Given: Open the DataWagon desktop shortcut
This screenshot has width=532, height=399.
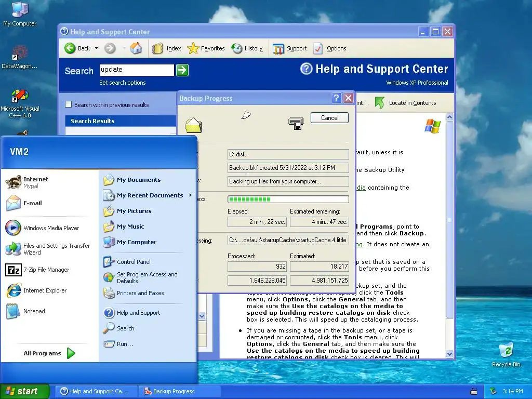Looking at the screenshot, I should pos(20,57).
